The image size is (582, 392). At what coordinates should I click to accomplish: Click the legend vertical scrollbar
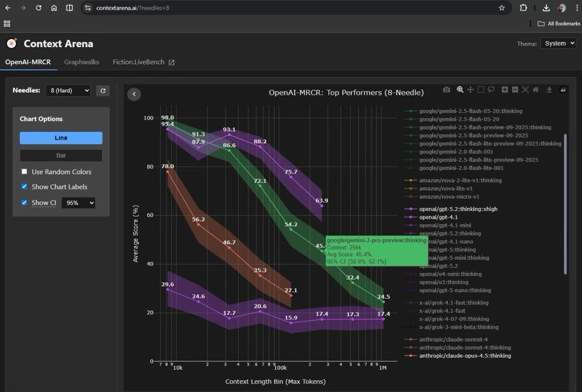[565, 204]
